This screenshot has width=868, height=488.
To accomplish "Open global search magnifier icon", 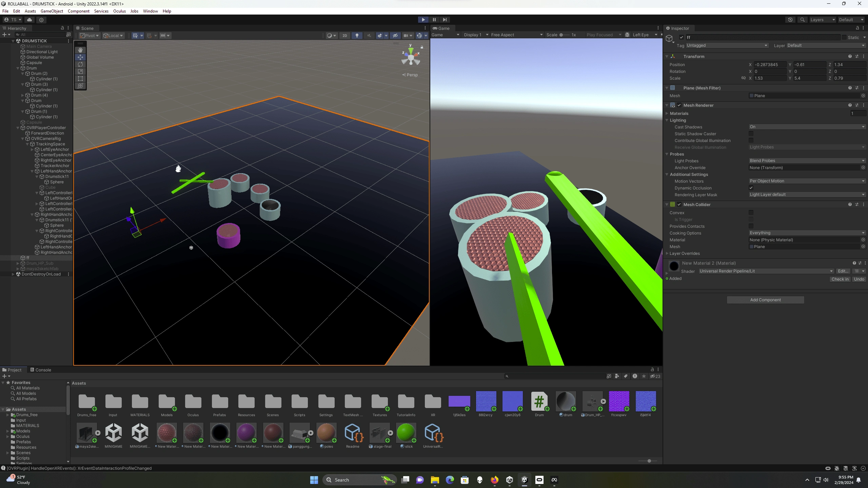I will 802,20.
